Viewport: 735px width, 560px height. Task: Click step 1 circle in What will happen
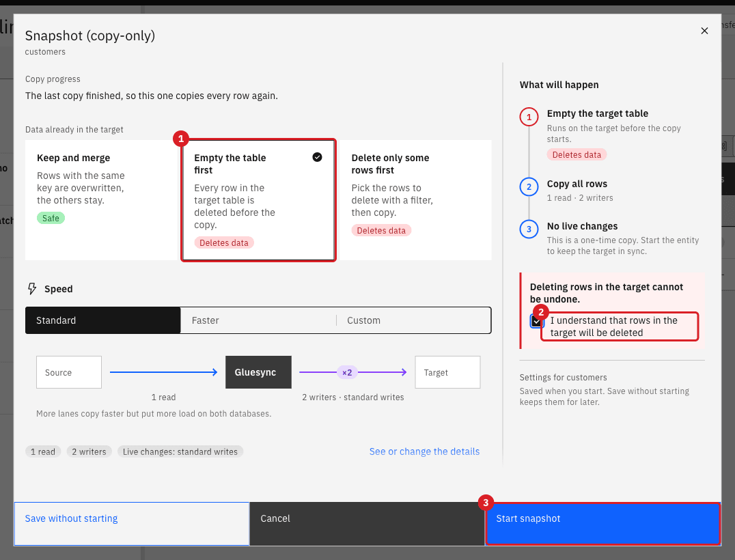(x=529, y=117)
